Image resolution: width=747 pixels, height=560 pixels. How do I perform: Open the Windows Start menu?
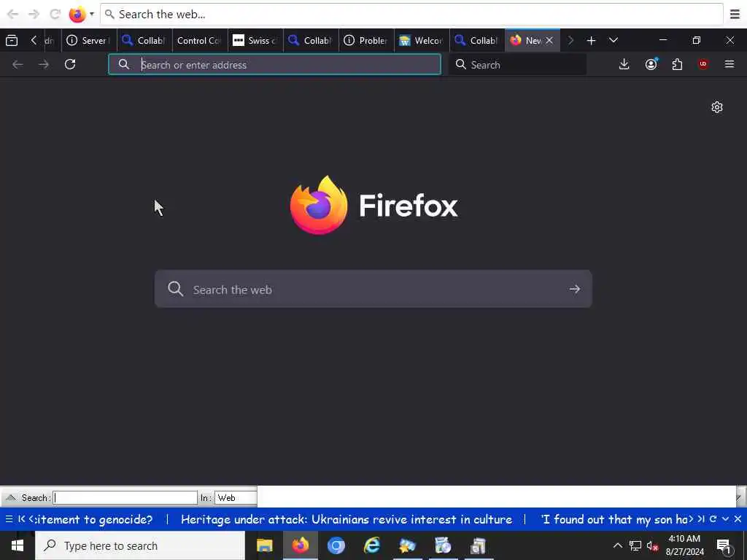coord(18,545)
